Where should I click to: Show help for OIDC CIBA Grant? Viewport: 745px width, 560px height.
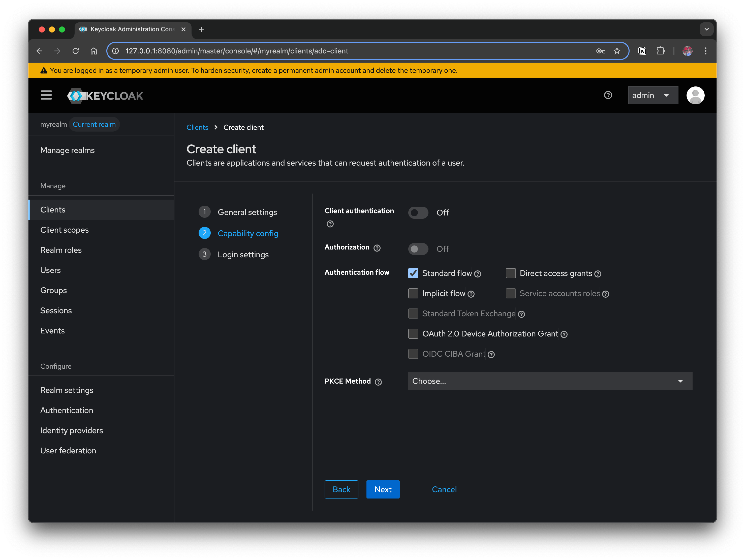(x=491, y=355)
